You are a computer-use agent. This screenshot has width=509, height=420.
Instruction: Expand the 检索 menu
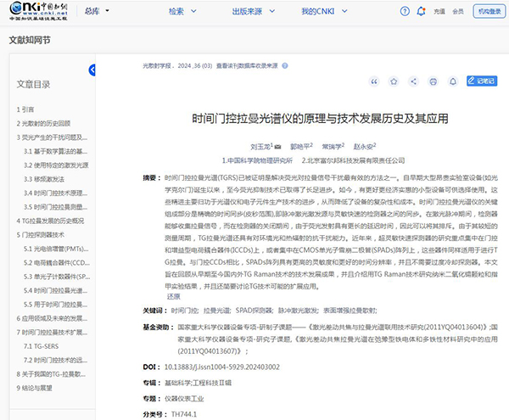click(181, 12)
